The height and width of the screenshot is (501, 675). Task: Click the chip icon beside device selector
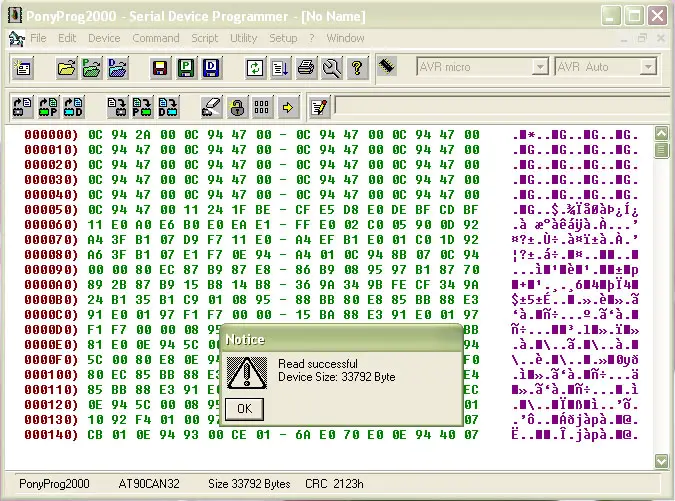click(387, 66)
